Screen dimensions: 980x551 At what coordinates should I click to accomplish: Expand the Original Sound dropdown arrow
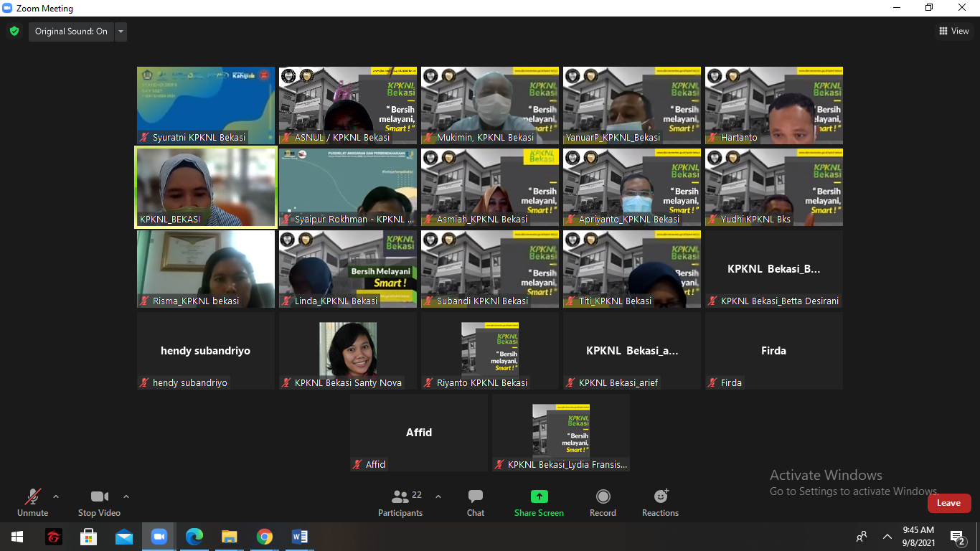point(121,32)
